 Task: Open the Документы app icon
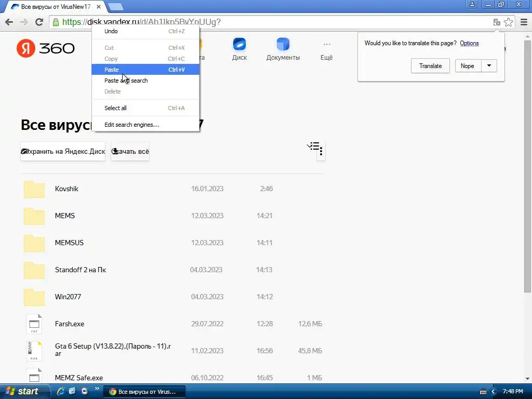[x=283, y=44]
